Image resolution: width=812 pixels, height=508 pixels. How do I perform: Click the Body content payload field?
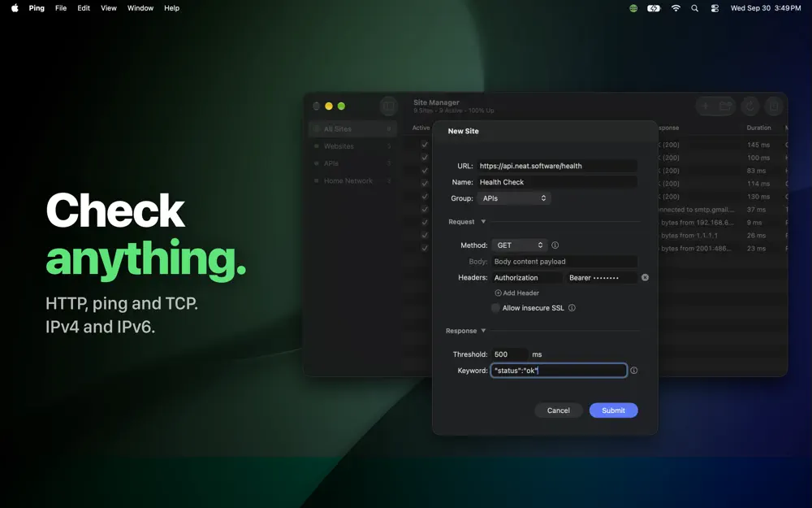click(x=564, y=261)
